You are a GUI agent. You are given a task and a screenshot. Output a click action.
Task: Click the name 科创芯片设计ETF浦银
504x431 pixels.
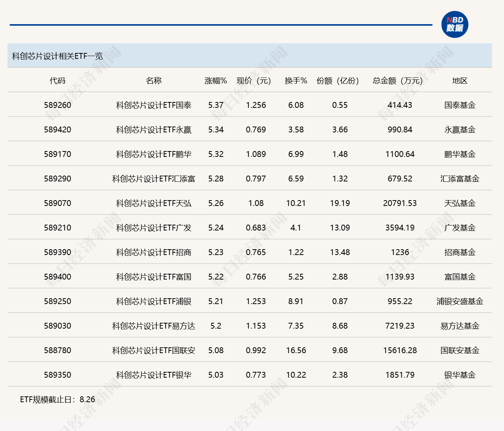click(153, 301)
